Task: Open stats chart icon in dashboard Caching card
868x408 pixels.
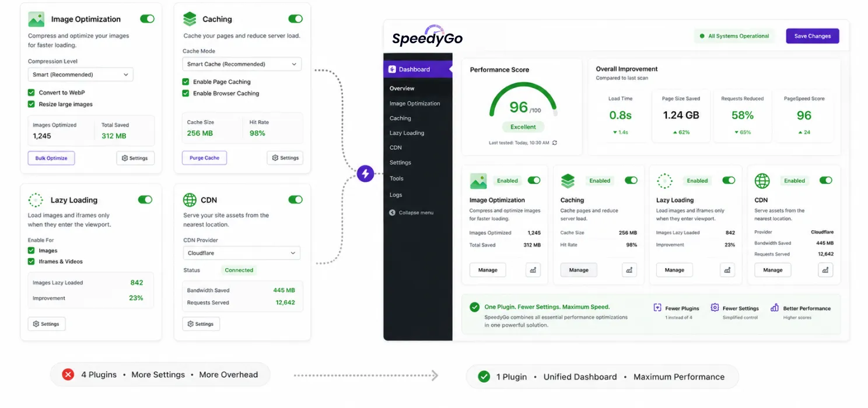Action: pos(629,270)
